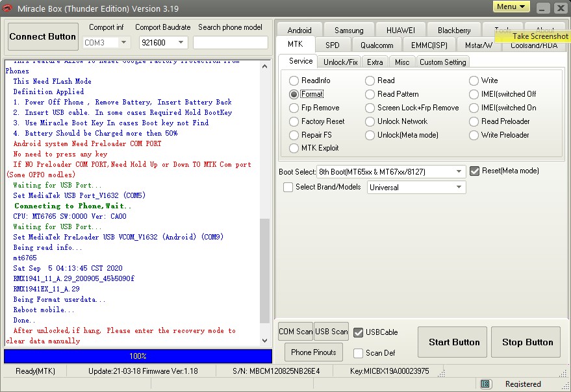Click the status bar list icon beside Registered
The width and height of the screenshot is (571, 392).
coord(485,384)
